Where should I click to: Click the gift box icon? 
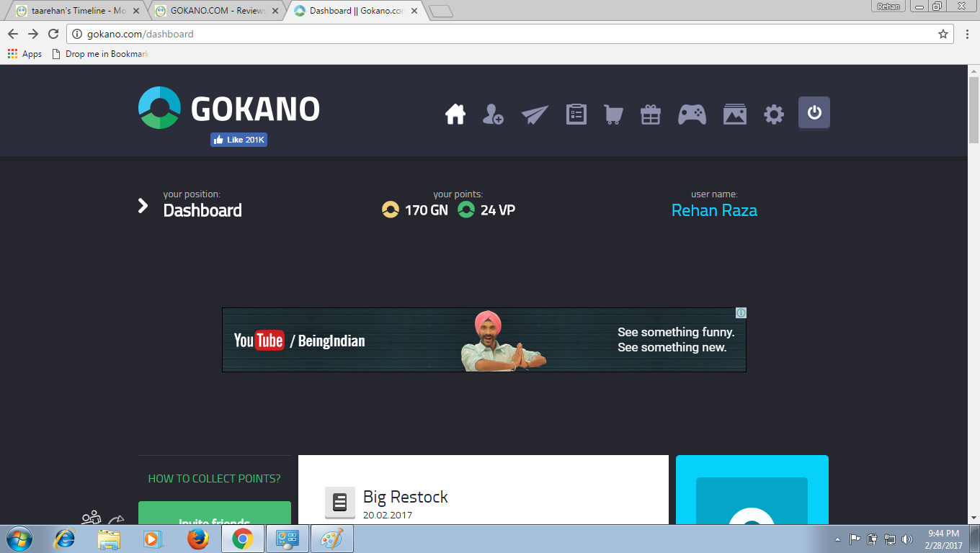point(651,114)
